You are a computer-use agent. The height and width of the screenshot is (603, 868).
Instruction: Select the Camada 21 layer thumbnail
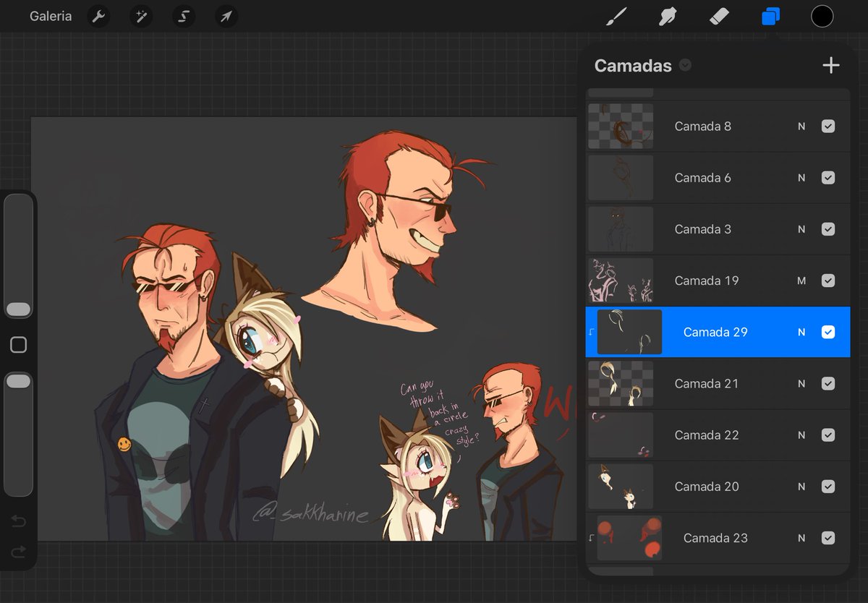pyautogui.click(x=621, y=383)
